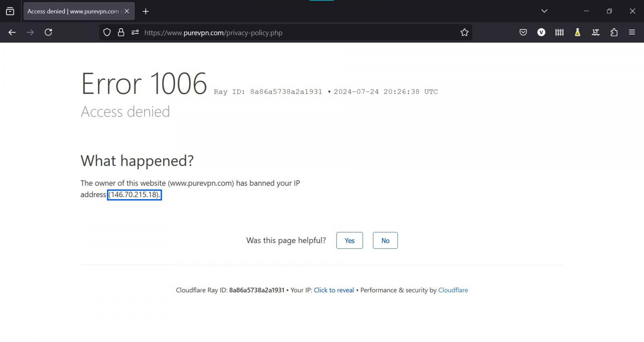Click the Yes helpful button
The image size is (644, 342).
click(349, 241)
